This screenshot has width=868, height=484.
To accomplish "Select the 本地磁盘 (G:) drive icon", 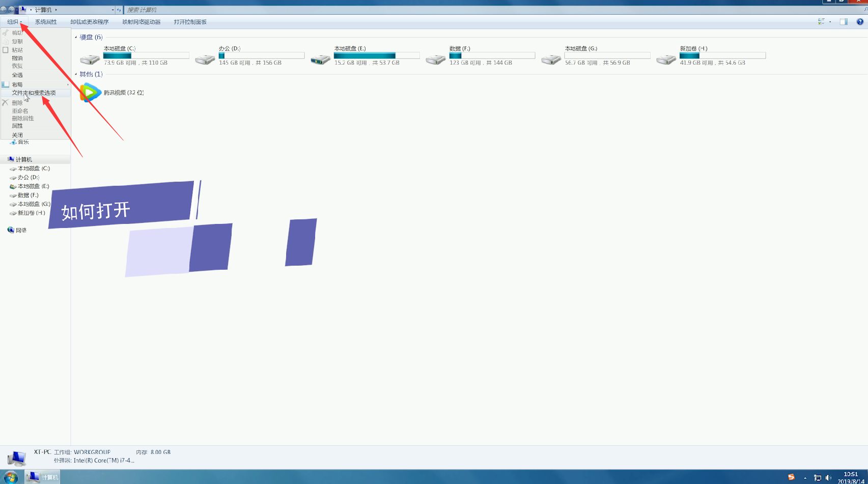I will (551, 59).
